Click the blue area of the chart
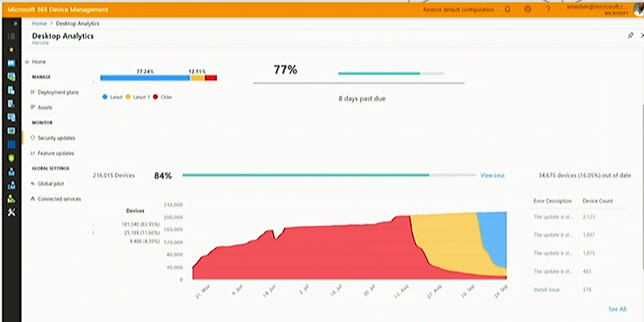Viewport: 644px width, 322px height. coord(495,234)
